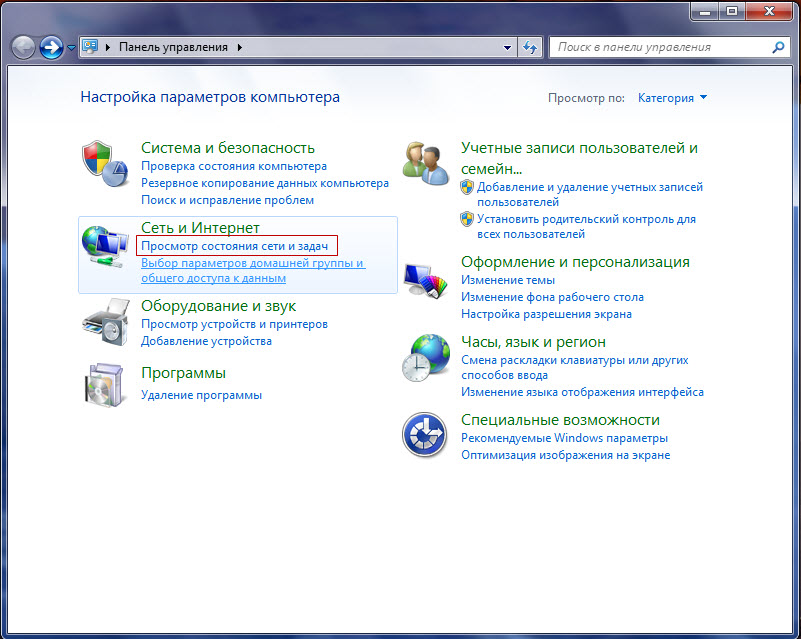
Task: Open Система и безопасность category
Action: (x=228, y=148)
